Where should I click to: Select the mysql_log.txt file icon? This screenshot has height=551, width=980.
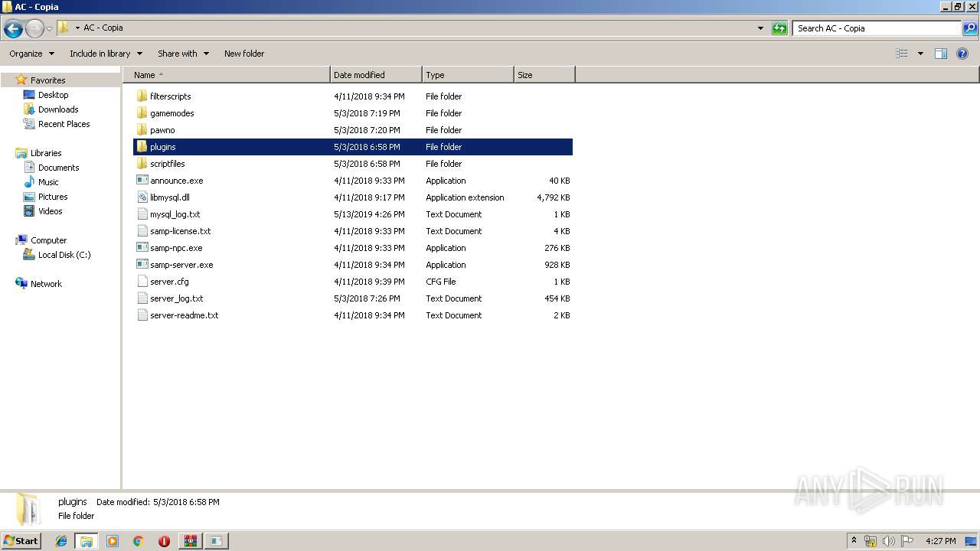click(142, 214)
